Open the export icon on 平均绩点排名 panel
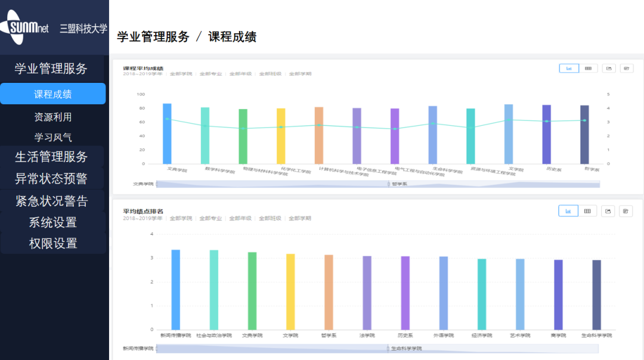Viewport: 644px width, 360px height. point(608,210)
